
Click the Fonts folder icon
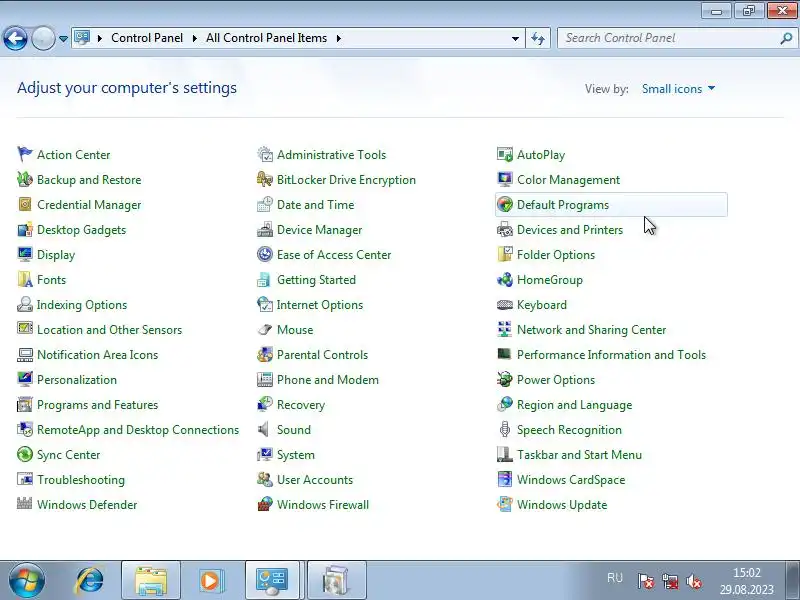(x=24, y=280)
